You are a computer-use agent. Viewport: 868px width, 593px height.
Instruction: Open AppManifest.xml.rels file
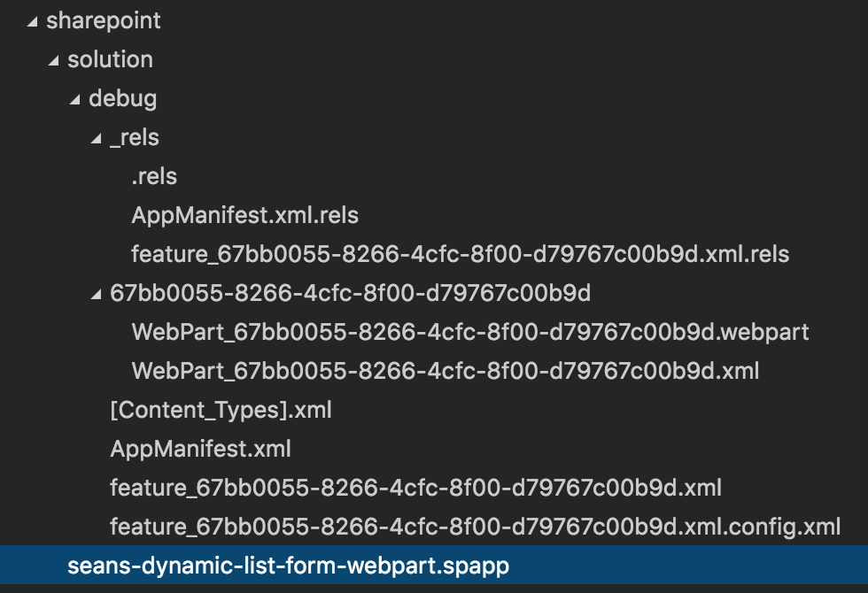coord(245,215)
